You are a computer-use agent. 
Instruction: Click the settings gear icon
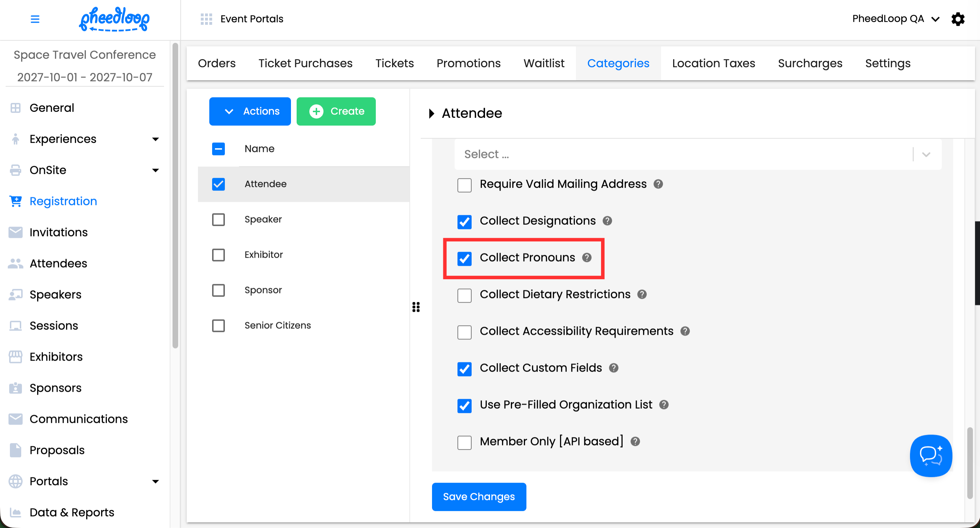958,19
